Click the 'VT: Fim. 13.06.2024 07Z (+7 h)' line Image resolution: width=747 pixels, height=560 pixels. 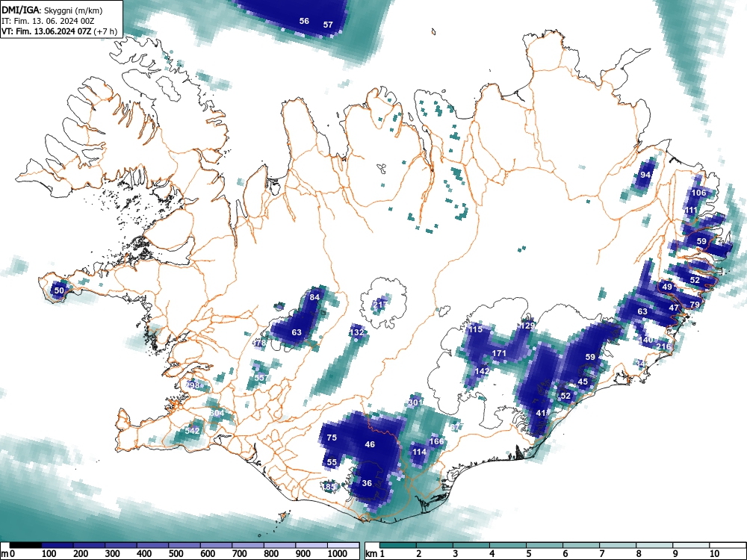click(x=60, y=31)
